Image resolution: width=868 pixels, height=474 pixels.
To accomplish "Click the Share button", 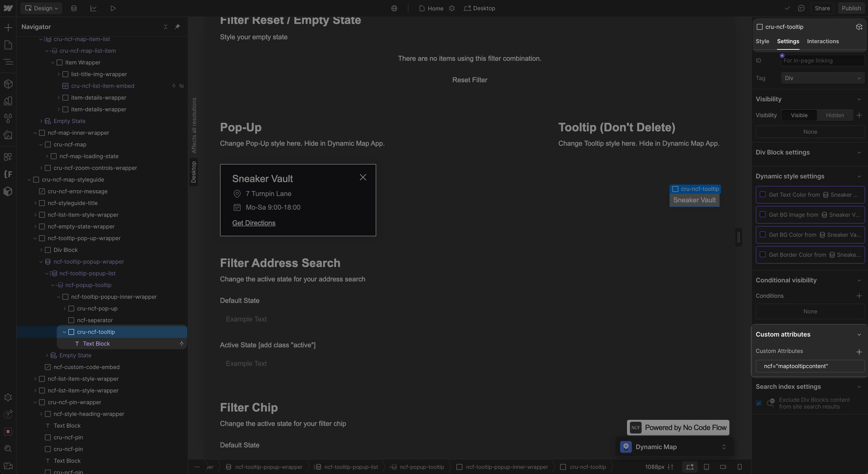I will 822,8.
